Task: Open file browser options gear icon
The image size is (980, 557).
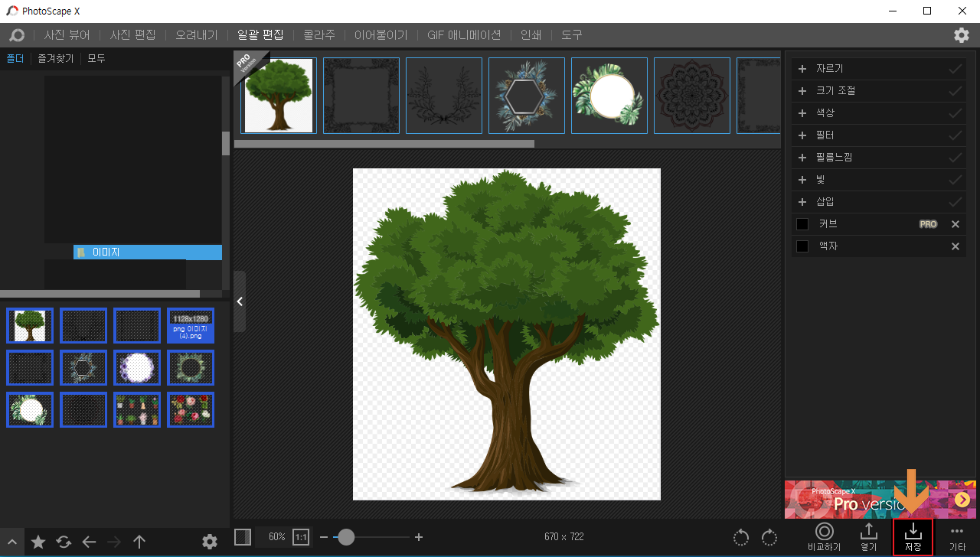Action: pyautogui.click(x=210, y=542)
